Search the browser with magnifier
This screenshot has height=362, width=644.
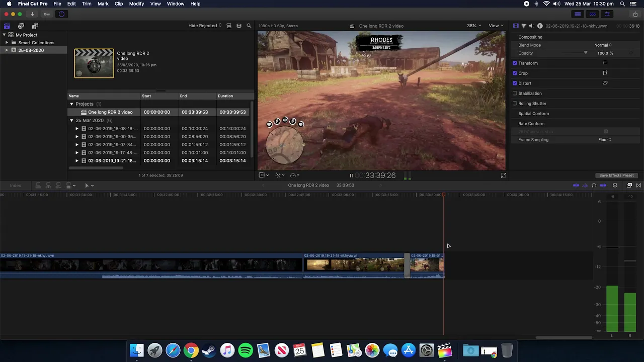coord(249,26)
